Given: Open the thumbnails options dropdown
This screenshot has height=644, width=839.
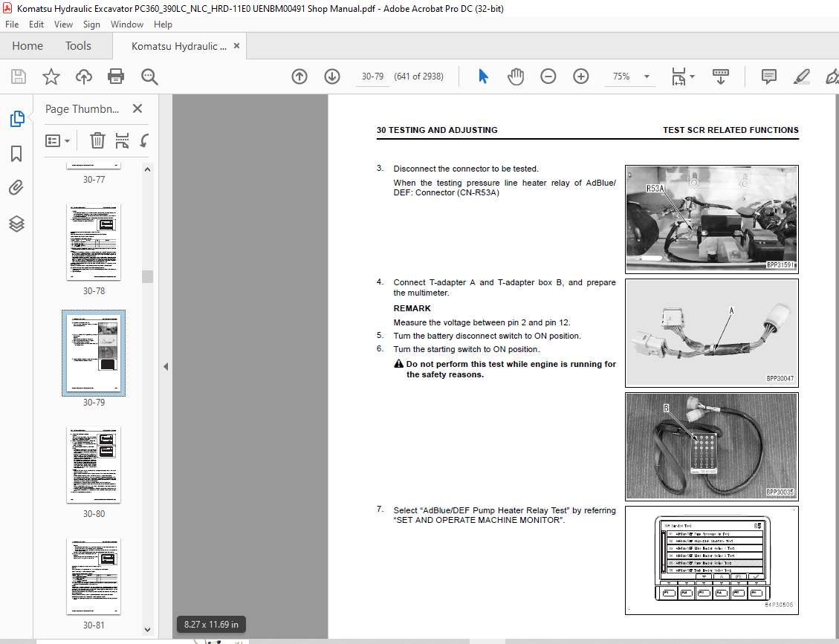Looking at the screenshot, I should (58, 140).
